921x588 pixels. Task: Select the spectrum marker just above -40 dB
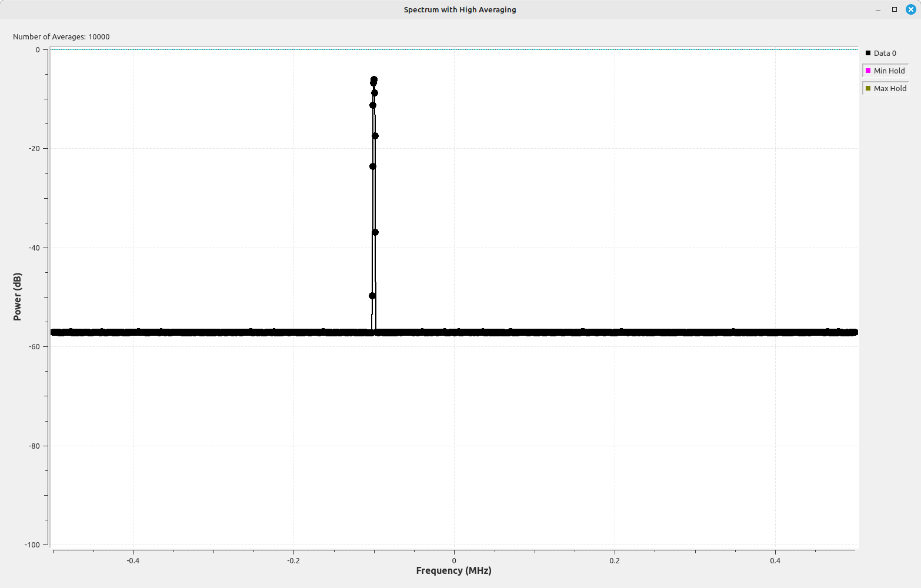click(375, 232)
